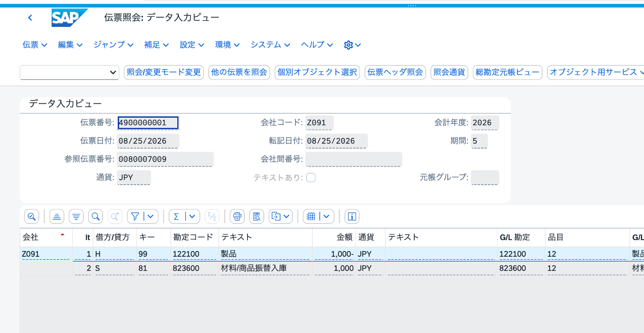644x333 pixels.
Task: Click the posting key cell 99
Action: (x=154, y=254)
